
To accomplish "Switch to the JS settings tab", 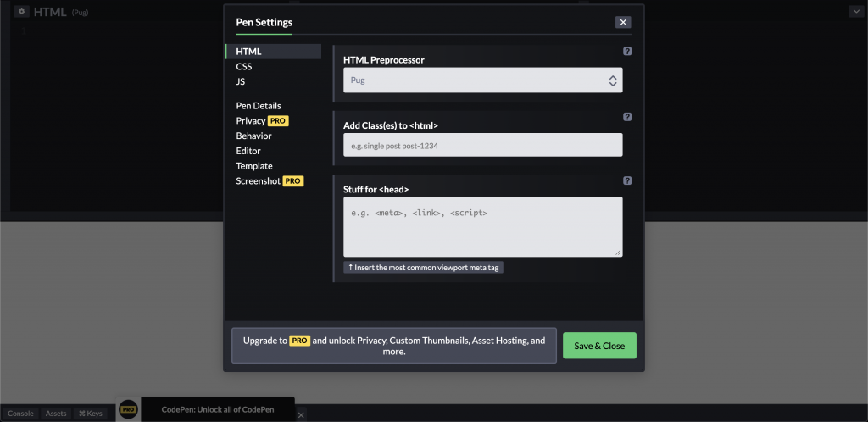I will [x=241, y=81].
